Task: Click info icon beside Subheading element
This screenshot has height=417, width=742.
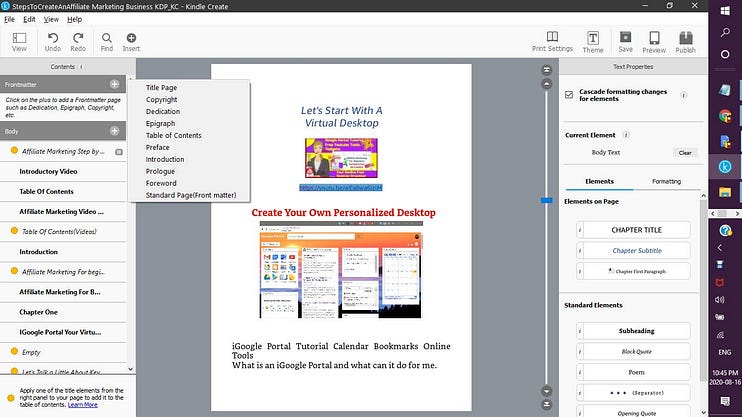Action: click(x=580, y=331)
